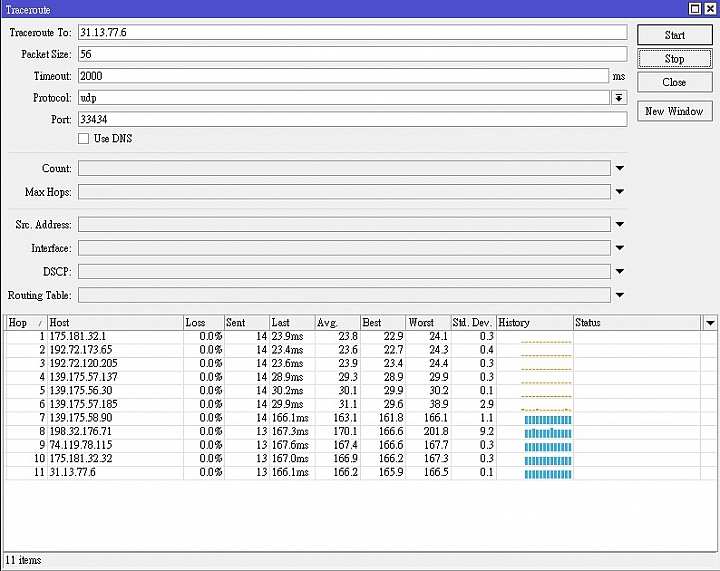The image size is (720, 571).
Task: Sort by the Loss column header
Action: (x=204, y=323)
